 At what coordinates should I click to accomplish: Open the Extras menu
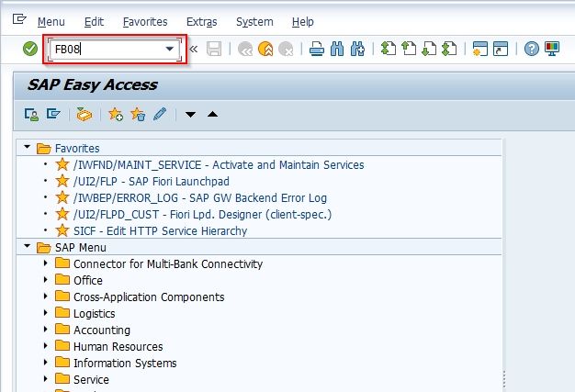202,22
